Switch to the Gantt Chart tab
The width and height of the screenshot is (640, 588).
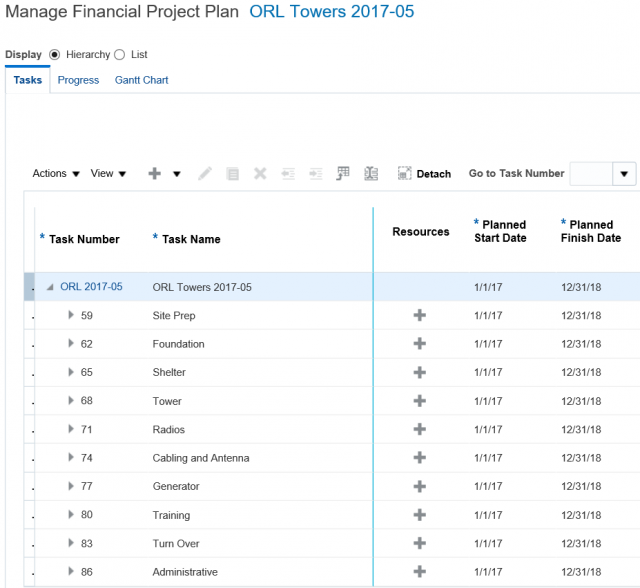point(141,80)
